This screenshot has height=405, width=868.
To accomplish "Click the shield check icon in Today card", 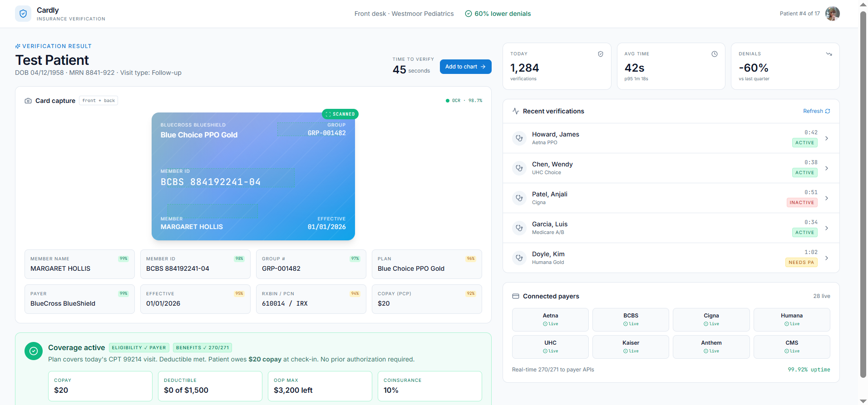I will (600, 54).
